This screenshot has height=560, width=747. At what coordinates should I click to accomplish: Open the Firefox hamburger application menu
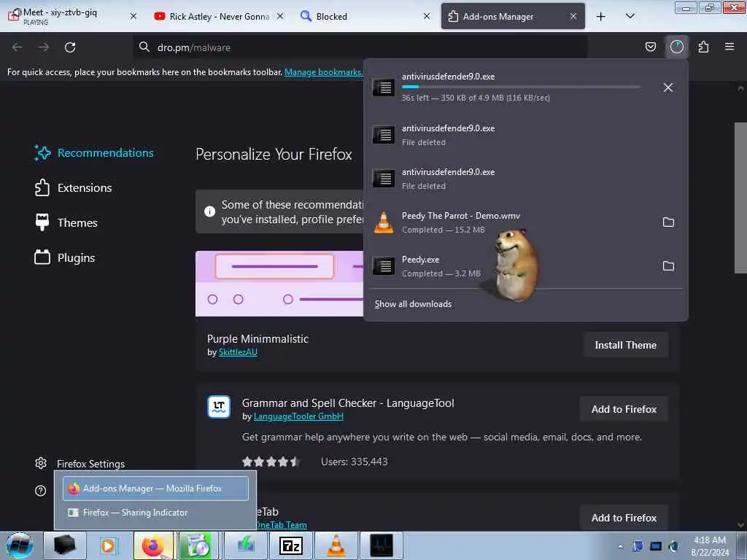point(729,47)
